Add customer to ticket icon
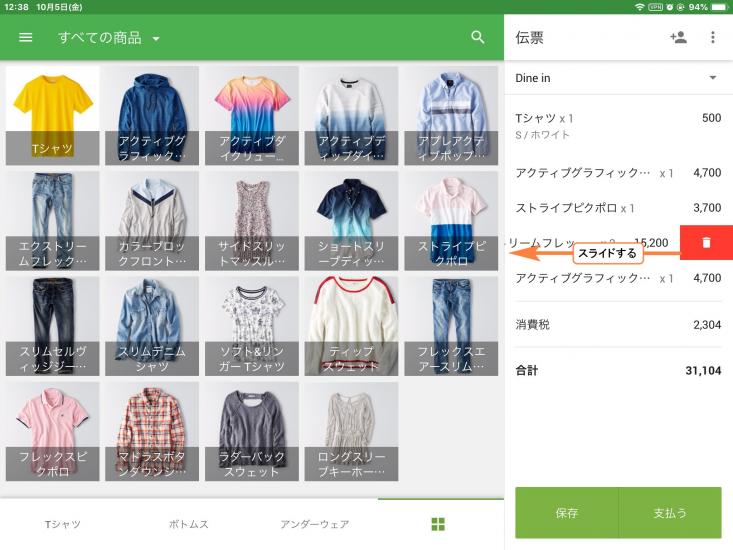This screenshot has width=733, height=550. click(678, 37)
